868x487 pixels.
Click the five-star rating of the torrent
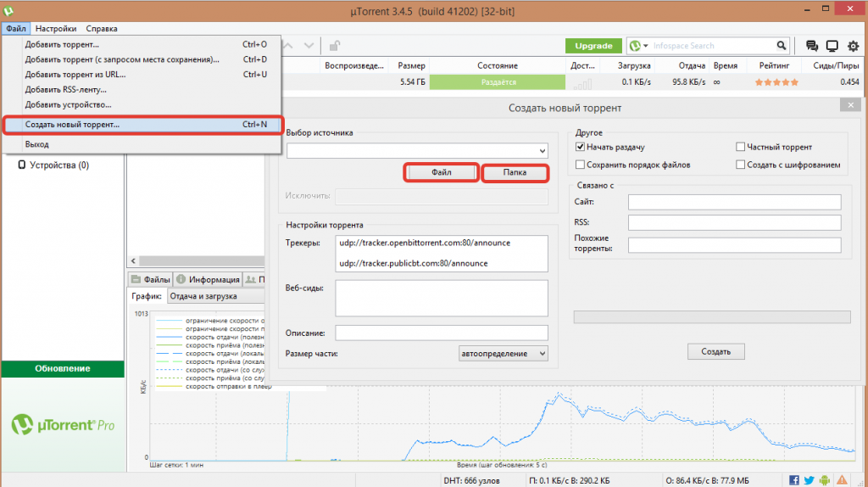pyautogui.click(x=776, y=82)
